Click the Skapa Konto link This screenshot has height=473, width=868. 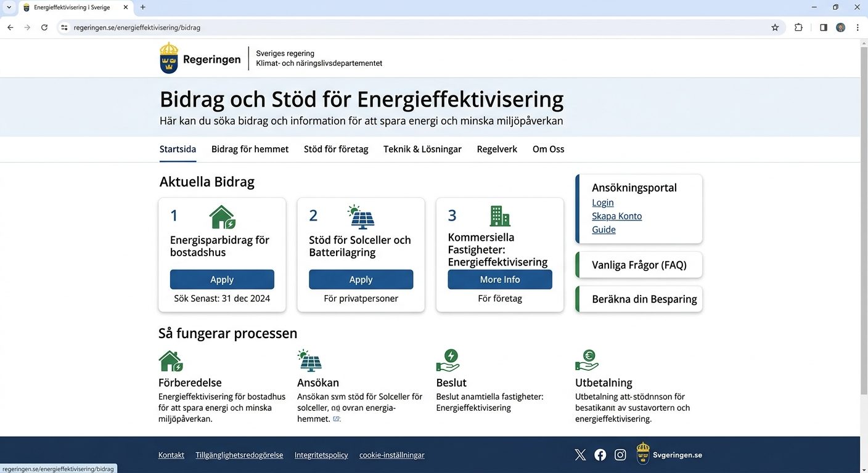pyautogui.click(x=617, y=216)
